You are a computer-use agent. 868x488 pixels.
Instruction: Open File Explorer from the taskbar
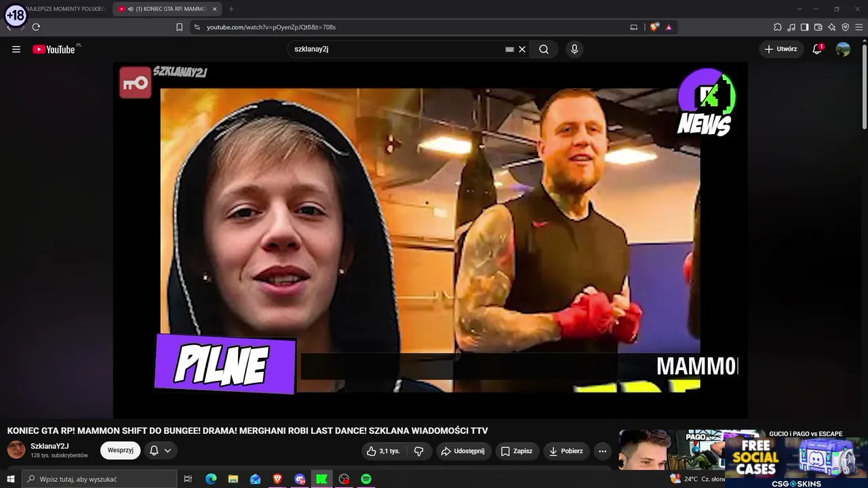(x=233, y=479)
